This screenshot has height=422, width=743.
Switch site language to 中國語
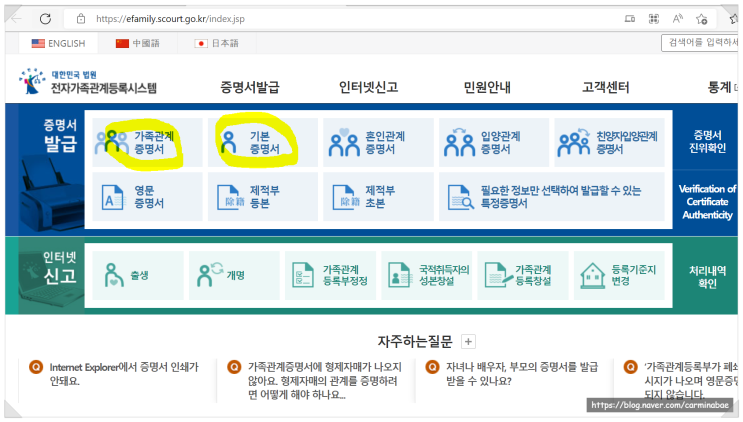click(138, 44)
